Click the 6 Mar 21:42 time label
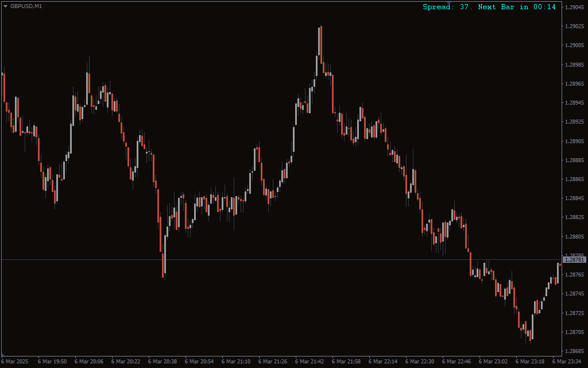 pos(310,362)
